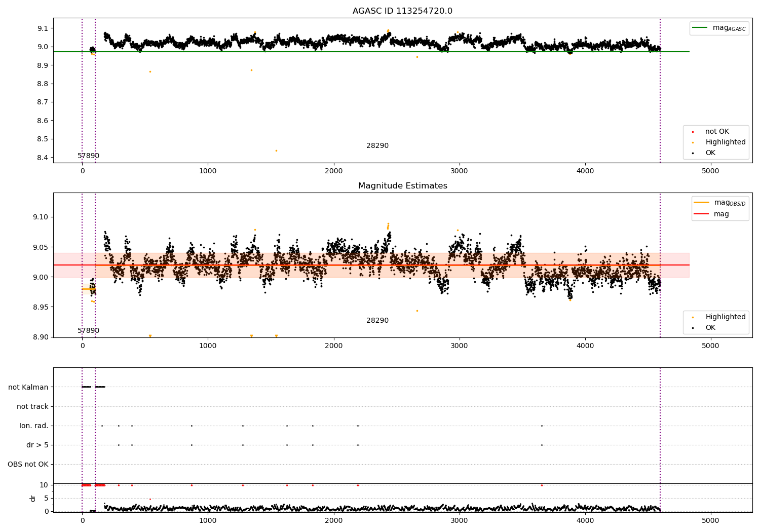Click y-axis tick '9.10' on middle plot
The width and height of the screenshot is (760, 532).
pyautogui.click(x=41, y=217)
